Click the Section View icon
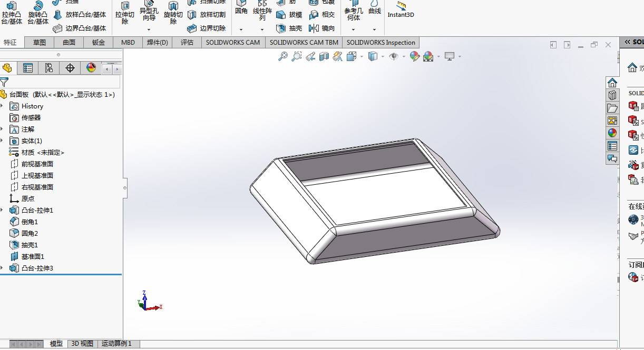 coord(324,56)
